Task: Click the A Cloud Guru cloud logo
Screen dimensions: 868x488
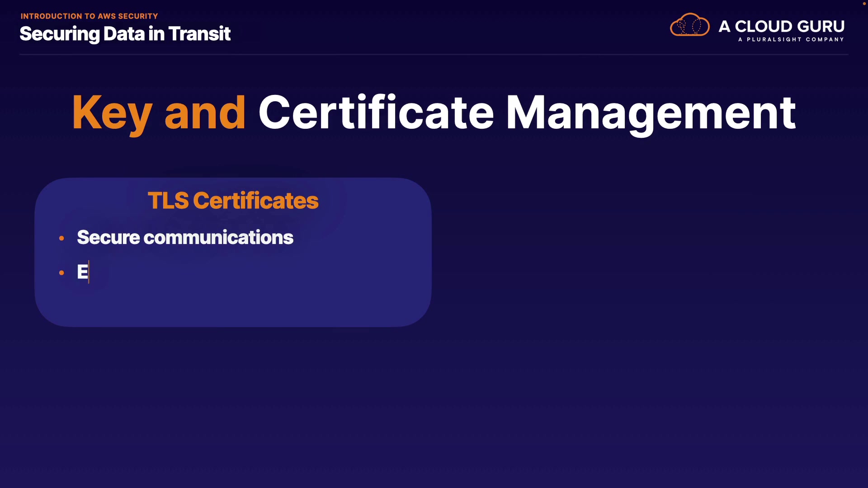Action: (689, 25)
